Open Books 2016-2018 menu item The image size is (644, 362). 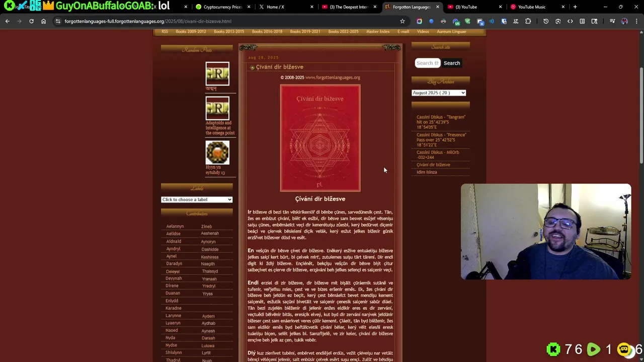coord(267,31)
